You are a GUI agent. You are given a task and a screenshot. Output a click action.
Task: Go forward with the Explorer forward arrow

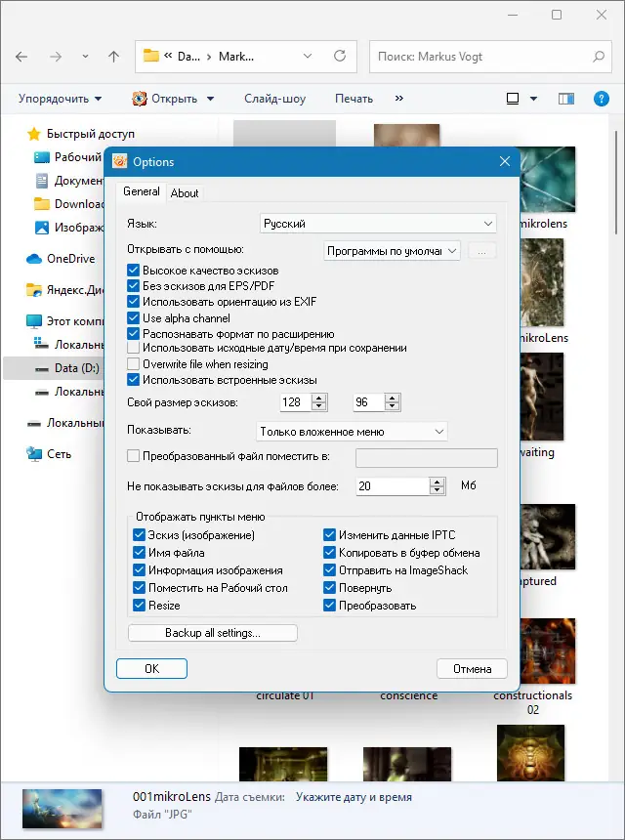[x=56, y=57]
